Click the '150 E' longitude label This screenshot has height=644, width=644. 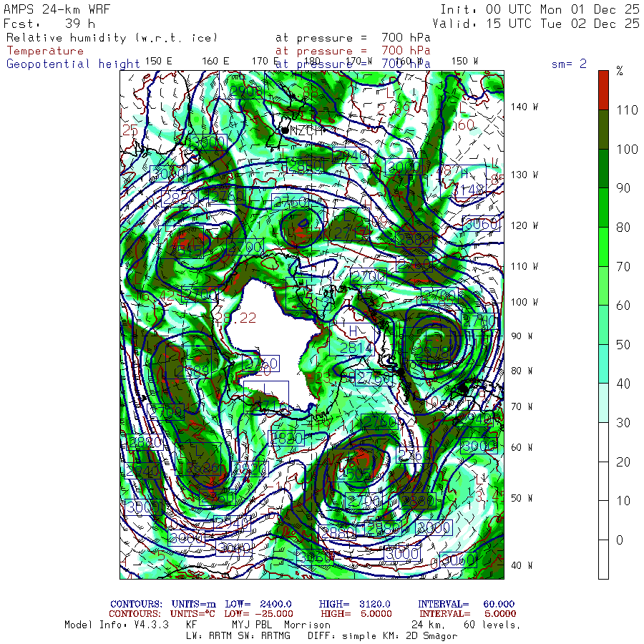pyautogui.click(x=159, y=62)
